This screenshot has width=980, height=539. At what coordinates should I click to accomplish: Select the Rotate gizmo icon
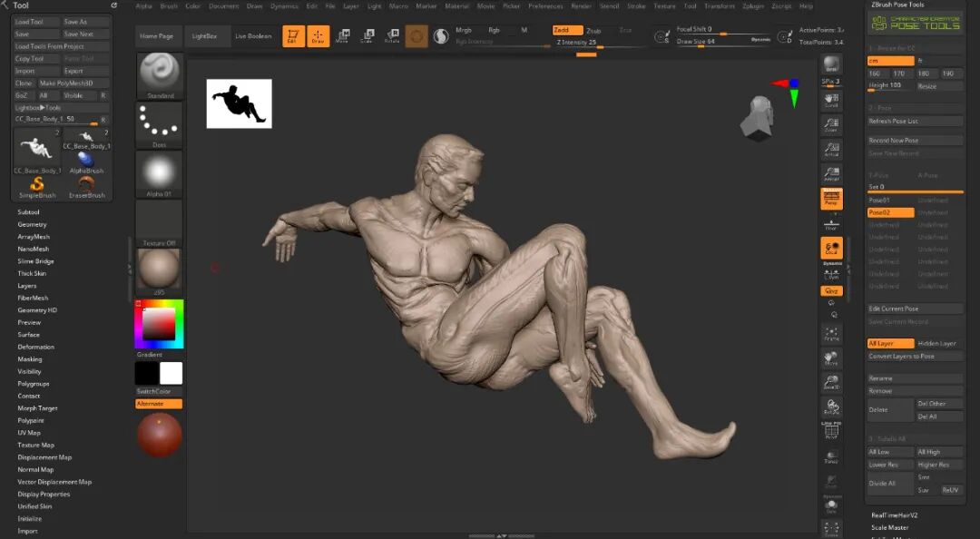392,35
